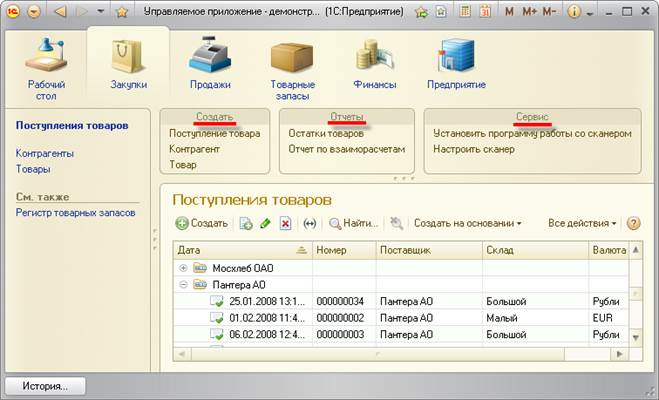
Task: Click the cancel search icon
Action: (x=396, y=224)
